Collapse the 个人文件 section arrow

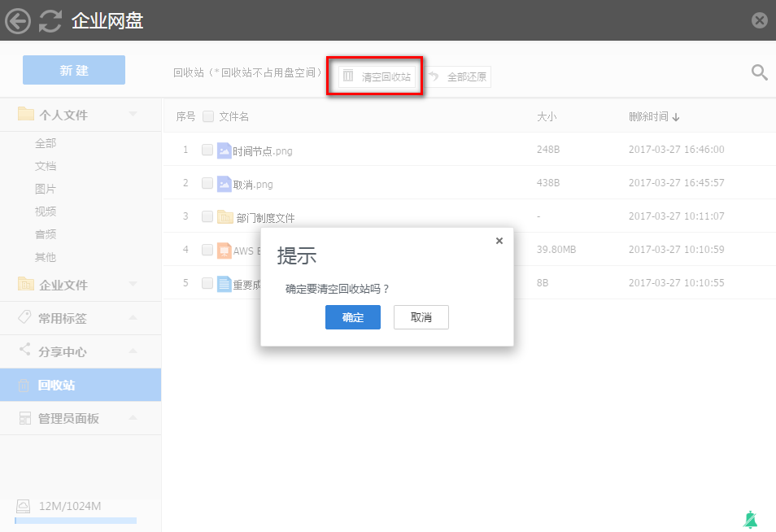(x=133, y=115)
